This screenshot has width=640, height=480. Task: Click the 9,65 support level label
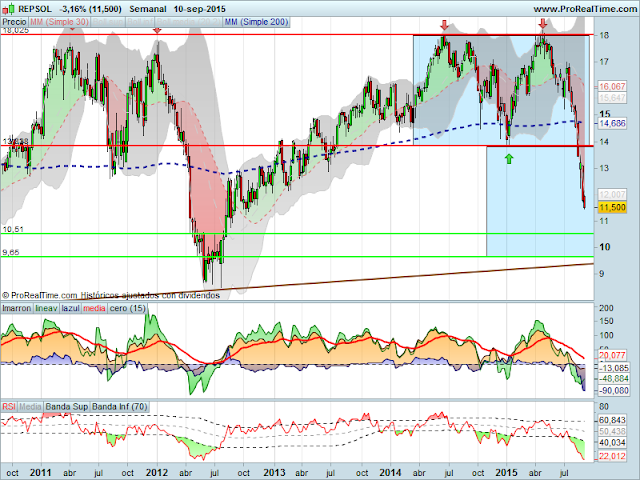pyautogui.click(x=11, y=253)
